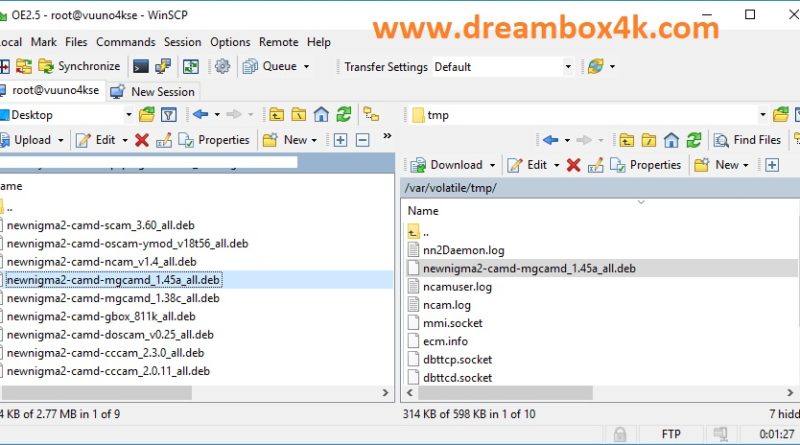
Task: Go back in the remote panel history
Action: click(x=550, y=140)
